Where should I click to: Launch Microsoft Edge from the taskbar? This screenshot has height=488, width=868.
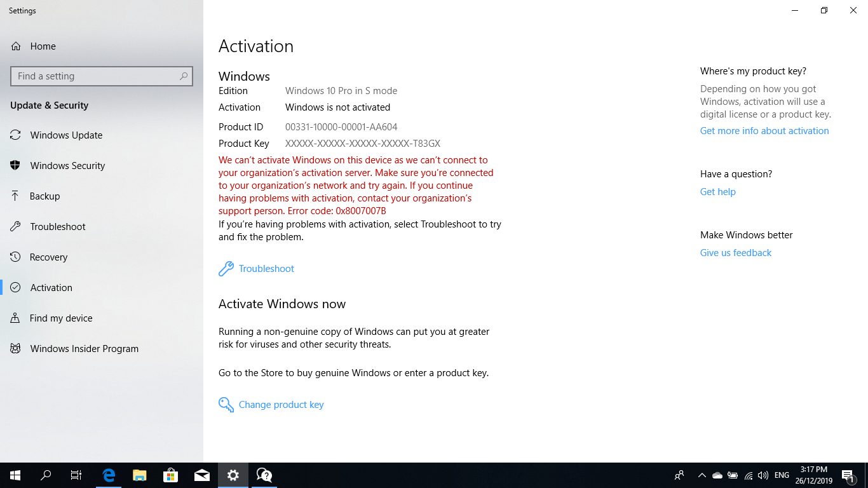(x=108, y=475)
